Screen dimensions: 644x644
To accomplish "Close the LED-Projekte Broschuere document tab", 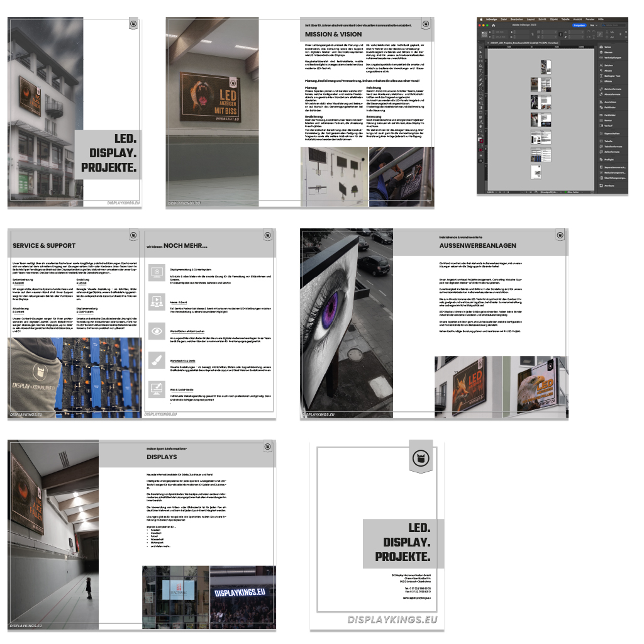I will [488, 43].
